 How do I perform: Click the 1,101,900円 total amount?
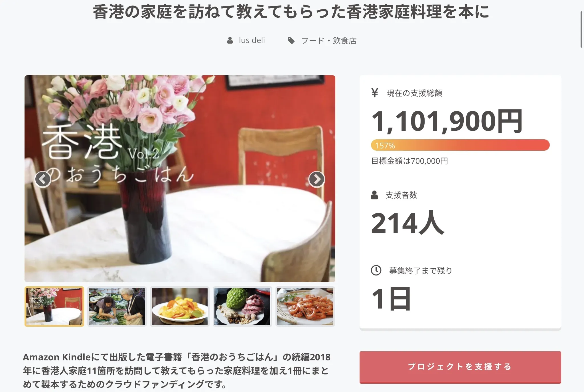click(x=447, y=122)
